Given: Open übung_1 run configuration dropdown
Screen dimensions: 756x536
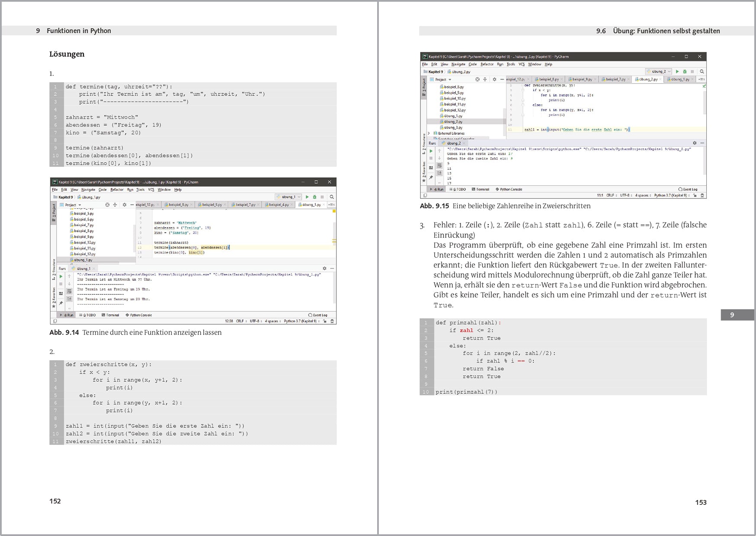Looking at the screenshot, I should tap(288, 197).
